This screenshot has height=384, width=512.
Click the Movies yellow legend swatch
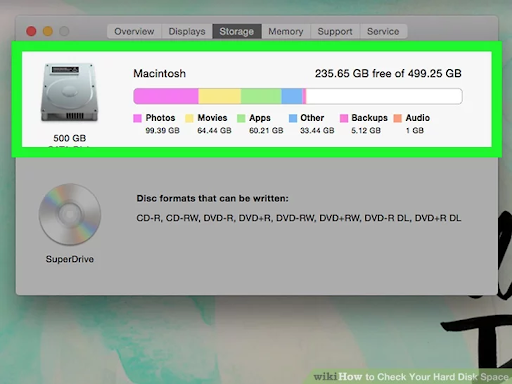pos(189,118)
